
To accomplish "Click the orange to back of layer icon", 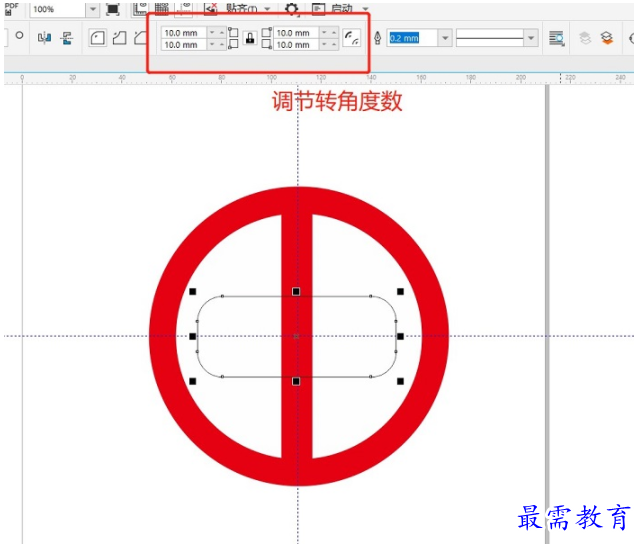I will click(607, 38).
